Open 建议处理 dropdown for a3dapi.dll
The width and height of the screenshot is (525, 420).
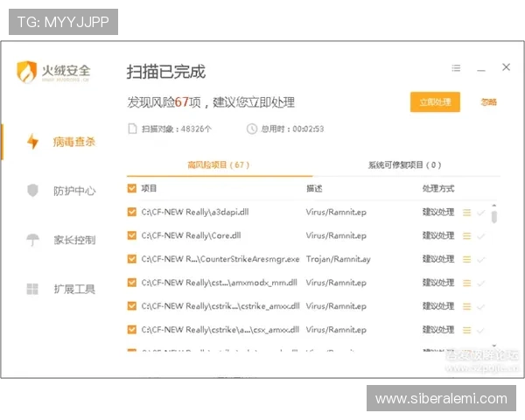(x=438, y=212)
